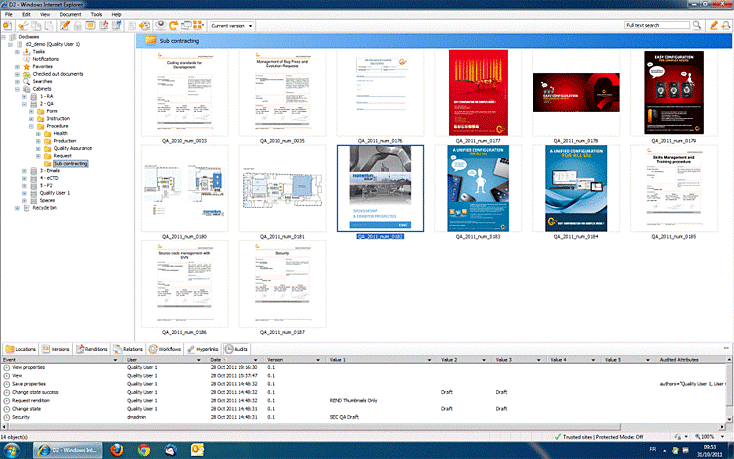Click the search magnifier icon
The height and width of the screenshot is (459, 734).
coord(699,24)
